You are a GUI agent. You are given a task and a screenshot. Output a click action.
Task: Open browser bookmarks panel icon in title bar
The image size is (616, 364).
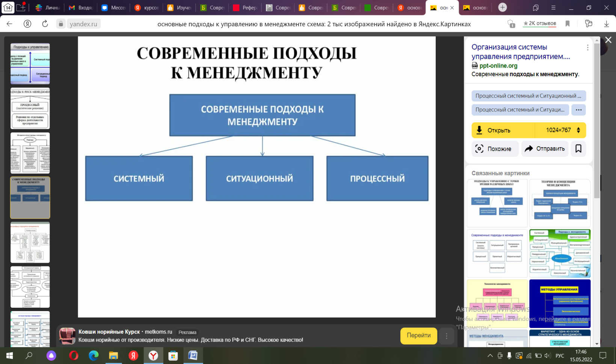click(x=536, y=8)
